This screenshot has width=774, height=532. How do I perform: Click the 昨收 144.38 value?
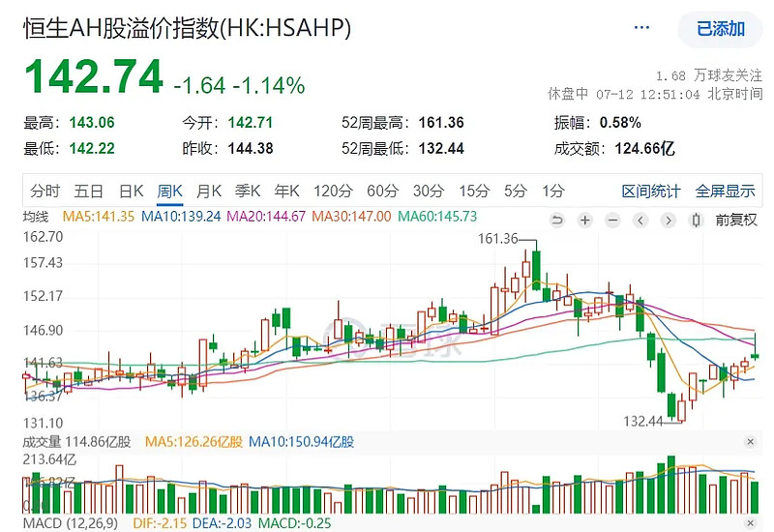click(x=251, y=149)
